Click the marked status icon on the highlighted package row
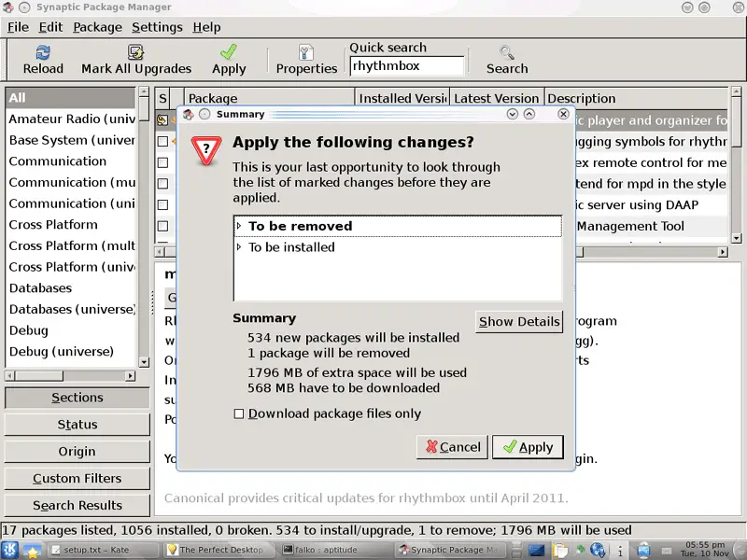The image size is (747, 560). tap(162, 120)
